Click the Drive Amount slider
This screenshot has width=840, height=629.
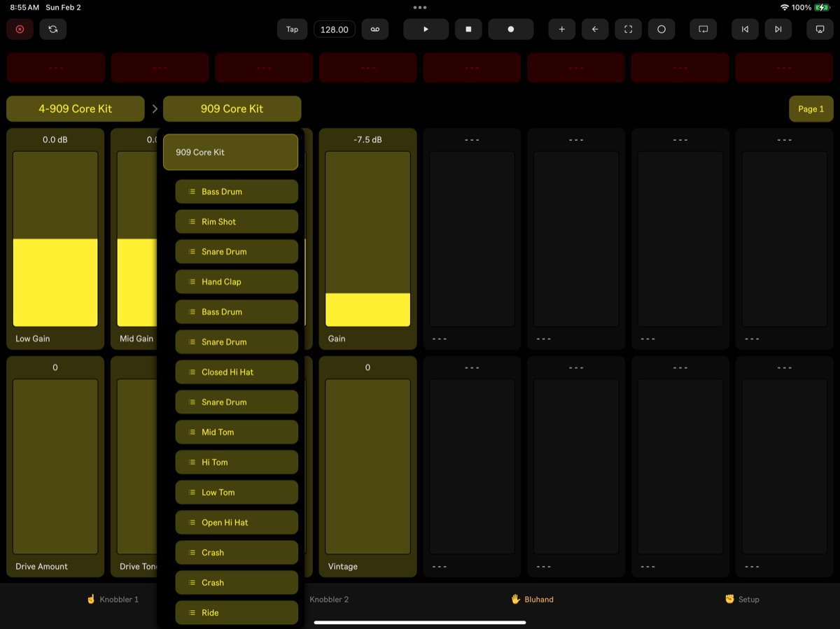pos(55,467)
